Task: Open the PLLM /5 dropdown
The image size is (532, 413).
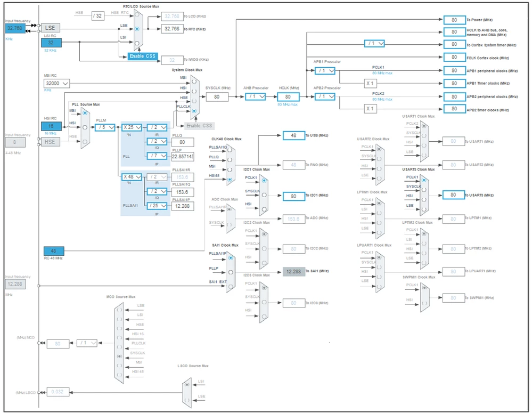Action: click(x=105, y=127)
